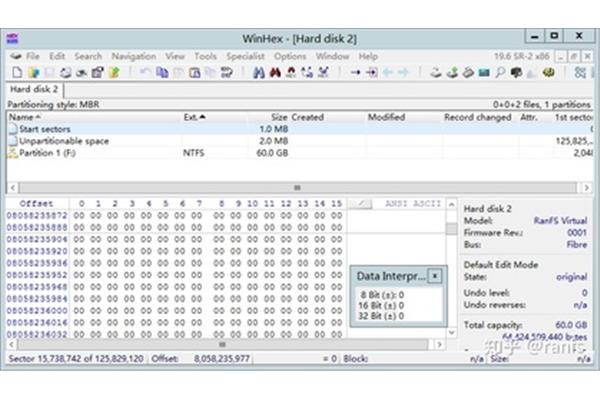Close the Data Interpreter panel
This screenshot has width=600, height=400.
point(435,276)
